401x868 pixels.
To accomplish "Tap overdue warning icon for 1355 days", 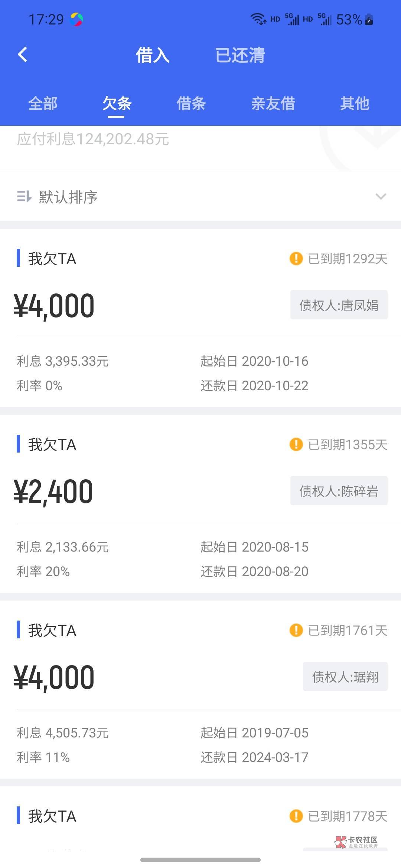I will (296, 444).
